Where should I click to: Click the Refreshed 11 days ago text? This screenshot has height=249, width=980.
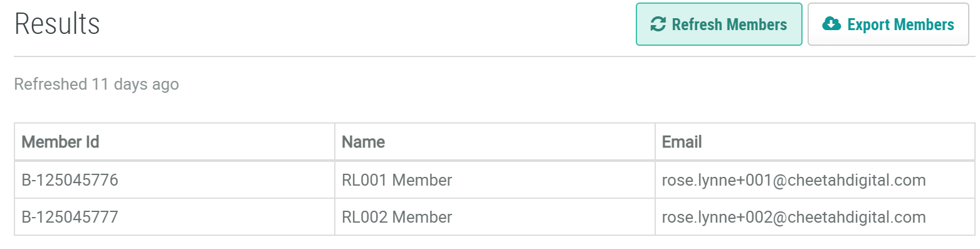[x=97, y=84]
